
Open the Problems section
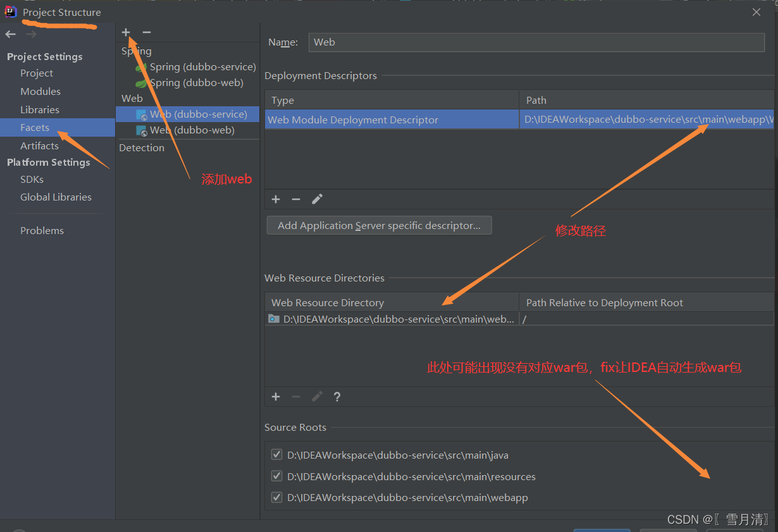(42, 231)
